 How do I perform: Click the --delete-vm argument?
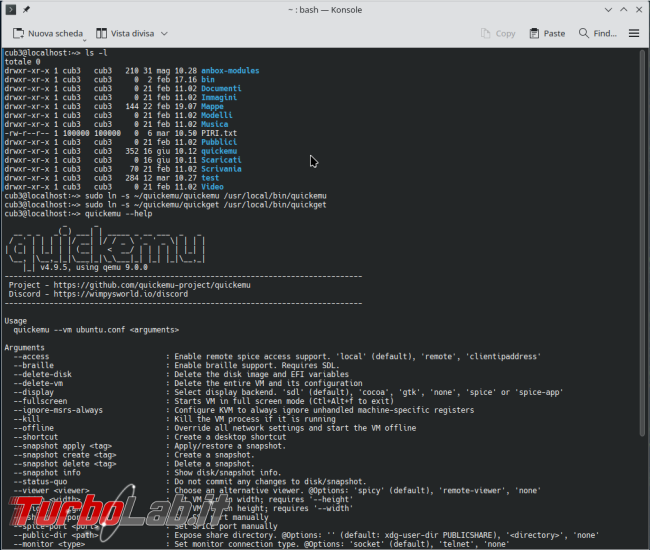coord(38,383)
